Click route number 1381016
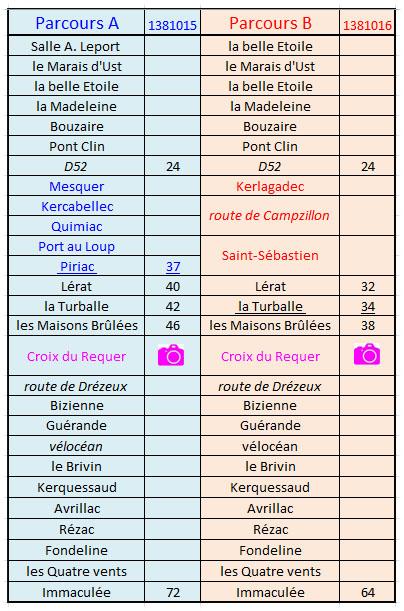Screen dimensions: 404x611 [367, 25]
